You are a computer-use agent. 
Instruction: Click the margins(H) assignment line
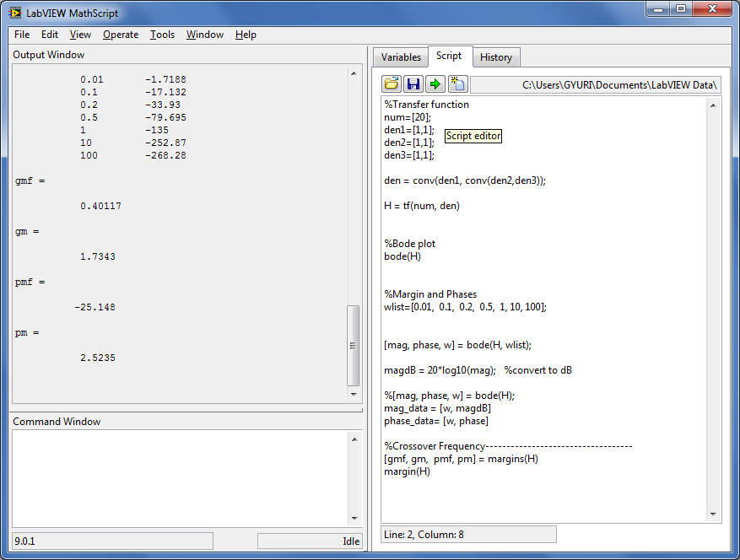pyautogui.click(x=461, y=459)
